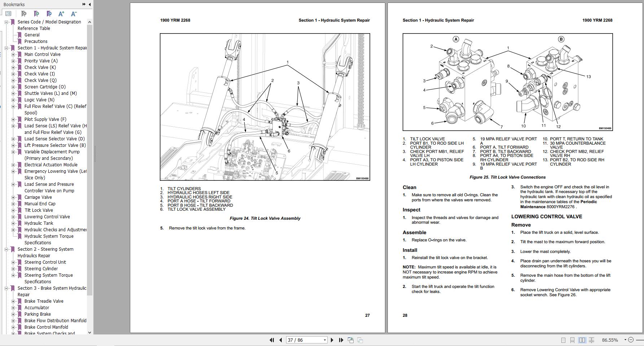Increase bookmark font size with A+ icon
Image resolution: width=644 pixels, height=346 pixels.
tap(61, 14)
